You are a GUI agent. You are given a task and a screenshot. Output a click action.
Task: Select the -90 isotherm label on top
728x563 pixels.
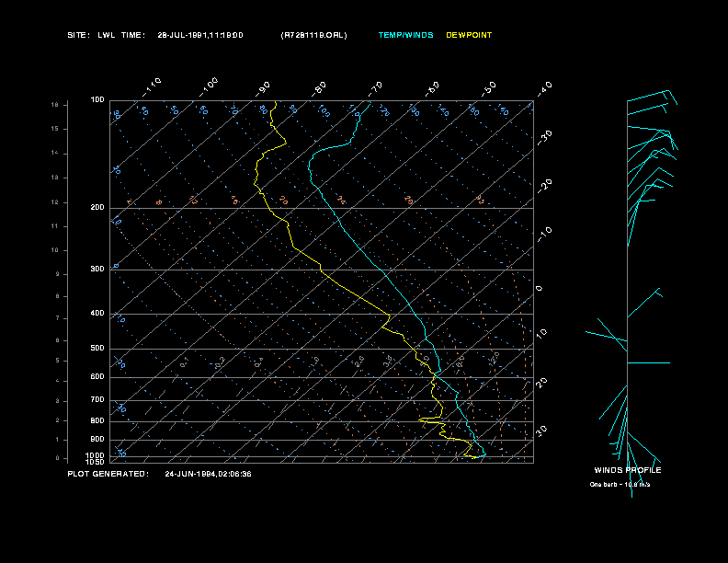tap(263, 89)
